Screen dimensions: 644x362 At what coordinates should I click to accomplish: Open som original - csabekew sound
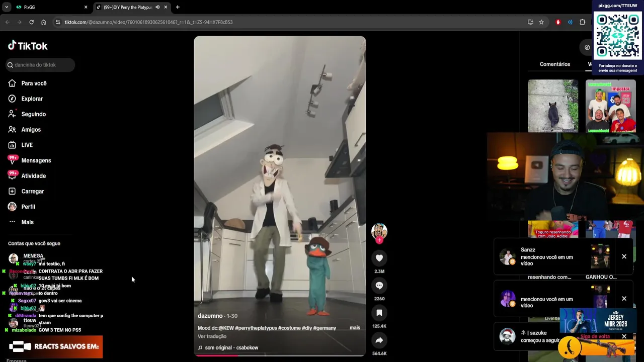(228, 347)
